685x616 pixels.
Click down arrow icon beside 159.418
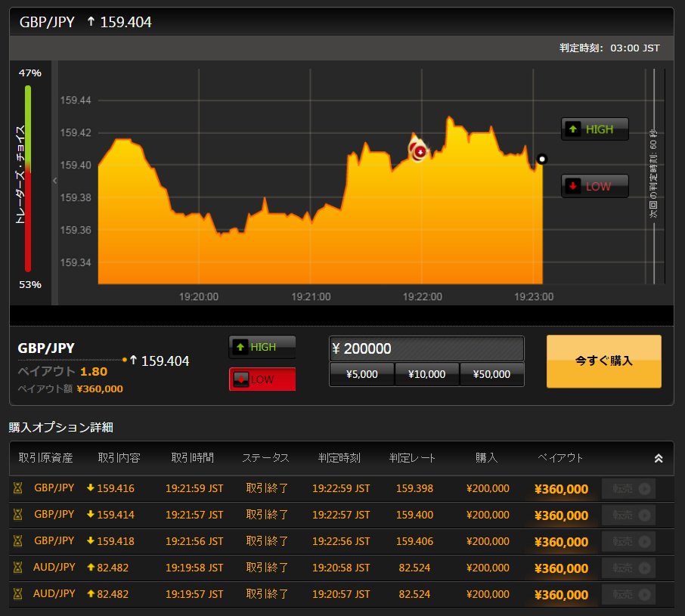[x=91, y=540]
